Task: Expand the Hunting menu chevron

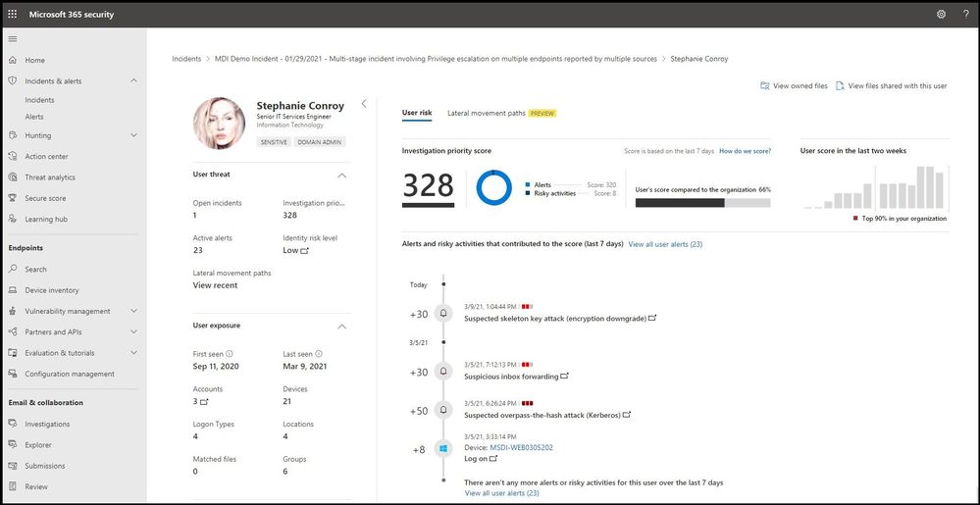Action: (x=133, y=135)
